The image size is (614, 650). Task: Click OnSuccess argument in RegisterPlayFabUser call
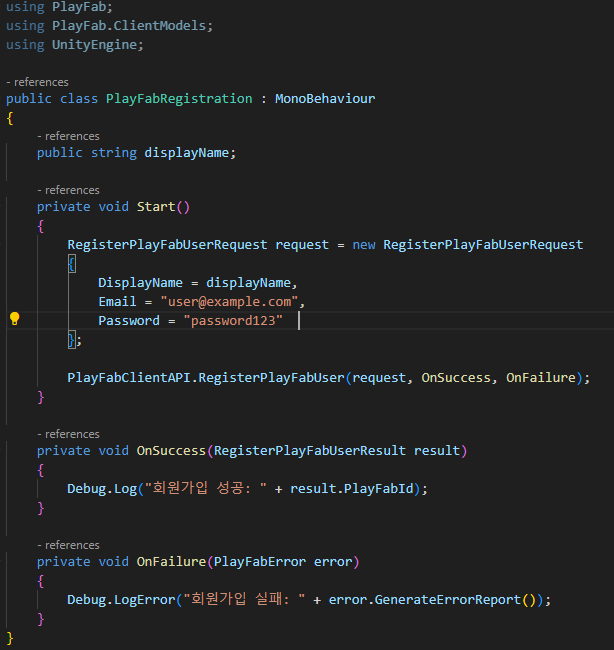coord(456,378)
